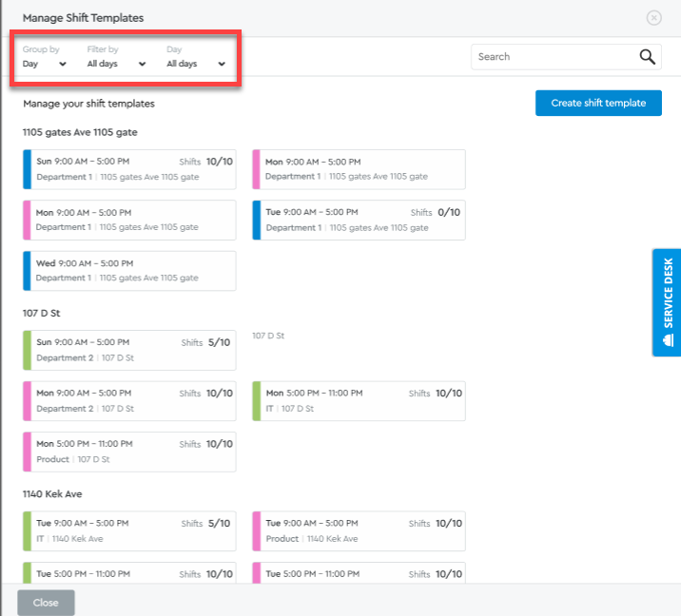Select Wed 9:00 AM – 5:00 PM template card

[129, 271]
